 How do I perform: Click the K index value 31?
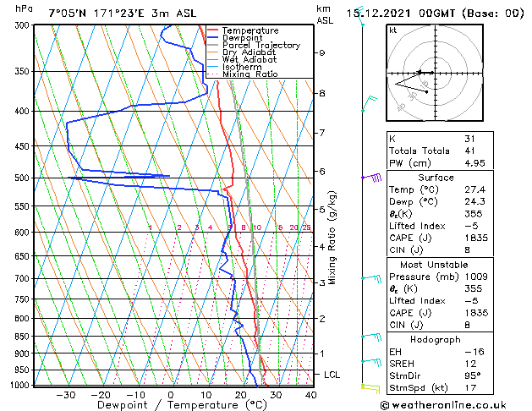pyautogui.click(x=470, y=139)
